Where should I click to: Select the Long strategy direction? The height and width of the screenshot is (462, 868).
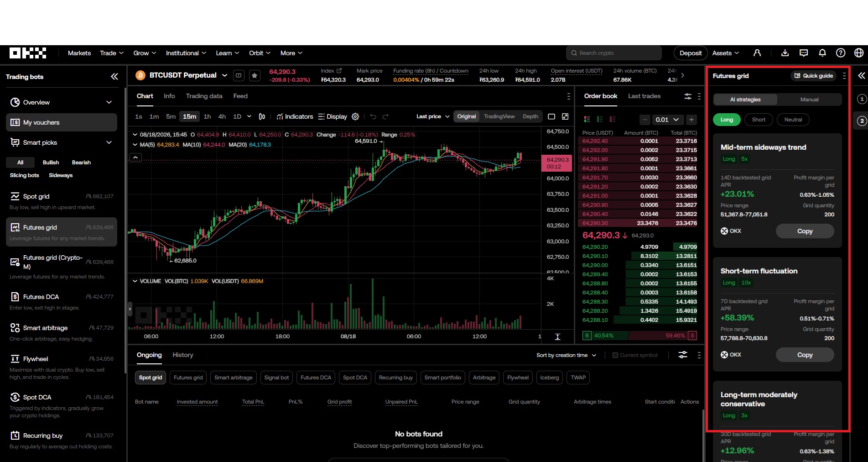727,120
